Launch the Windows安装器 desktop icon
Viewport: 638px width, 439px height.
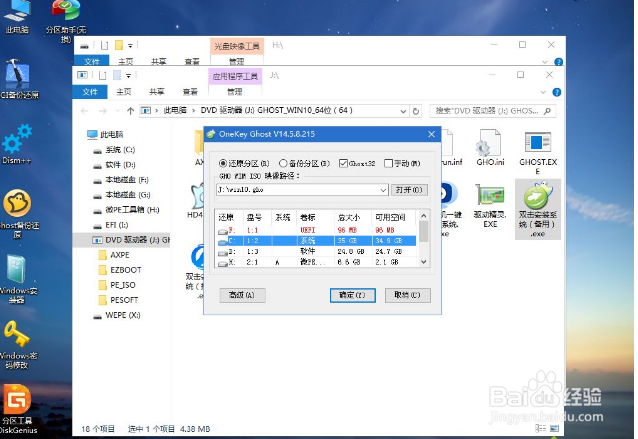(18, 279)
